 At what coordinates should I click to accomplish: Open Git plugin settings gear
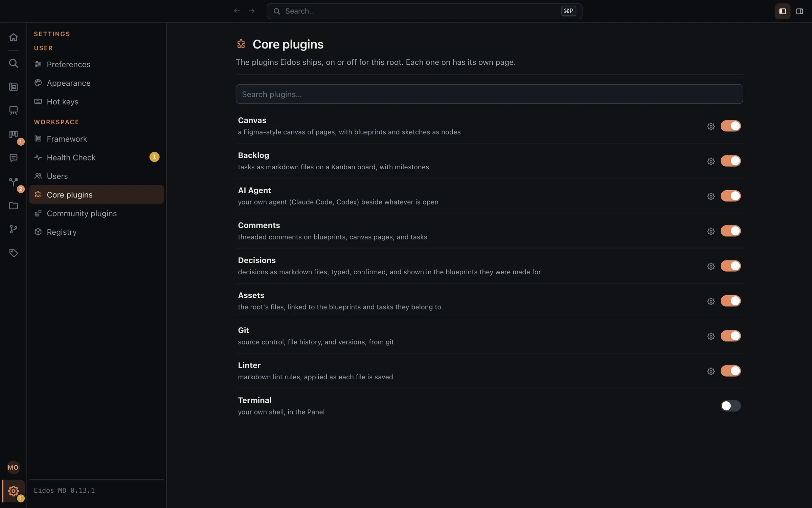pos(711,336)
